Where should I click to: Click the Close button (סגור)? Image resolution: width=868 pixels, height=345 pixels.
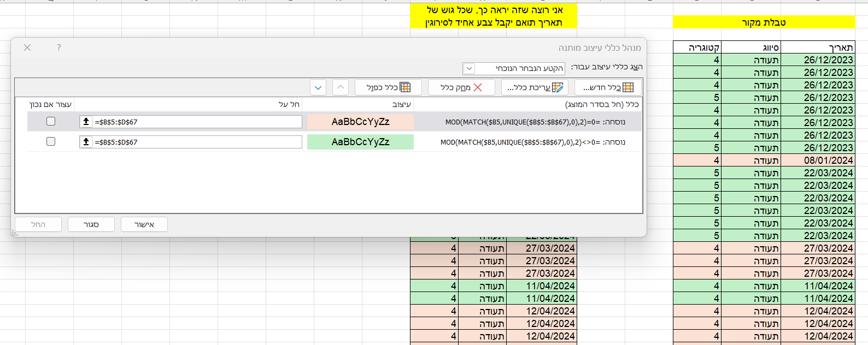[x=91, y=224]
